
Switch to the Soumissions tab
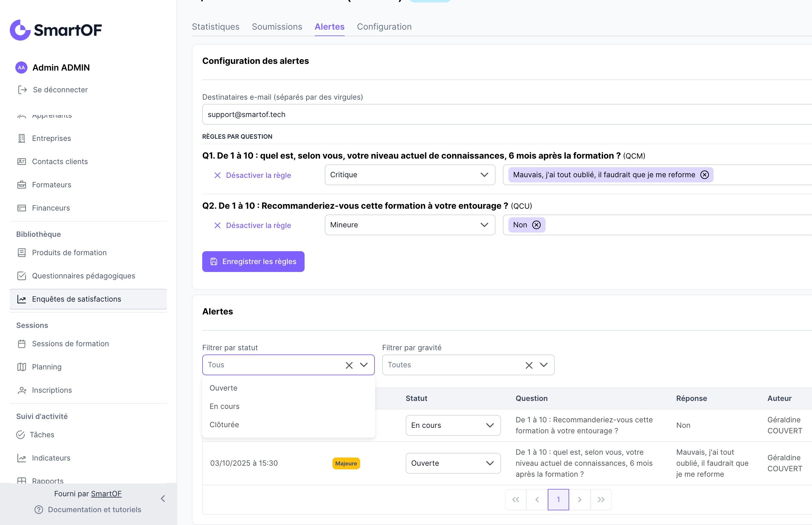pos(277,27)
